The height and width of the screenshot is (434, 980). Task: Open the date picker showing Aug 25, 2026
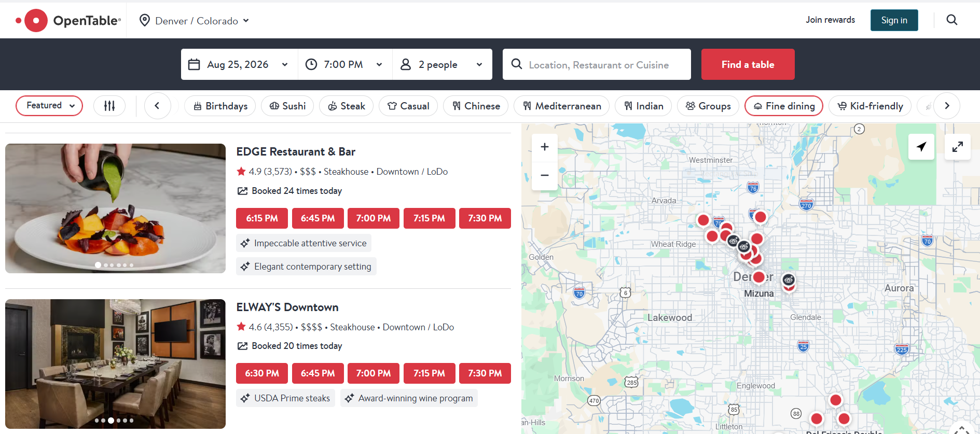[x=240, y=64]
